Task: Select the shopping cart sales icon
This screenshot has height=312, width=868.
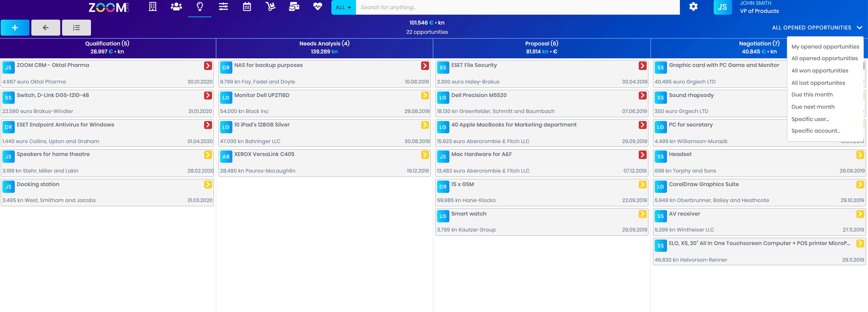Action: [270, 7]
